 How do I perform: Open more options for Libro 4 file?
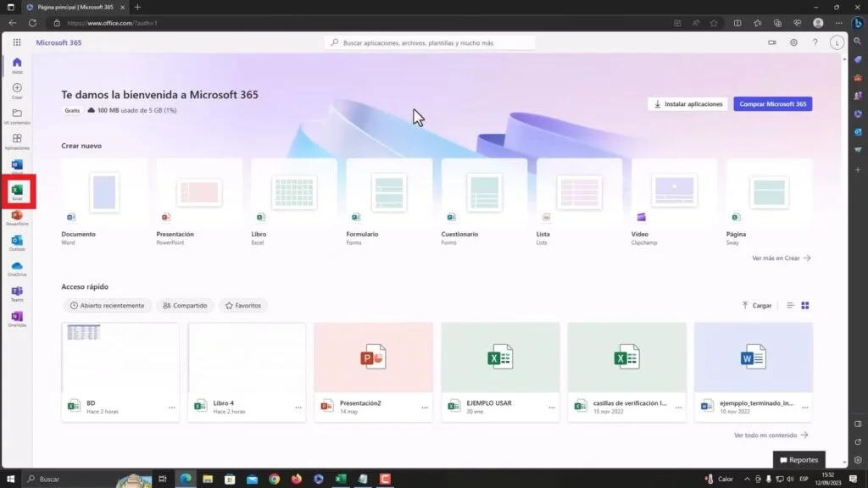coord(298,408)
